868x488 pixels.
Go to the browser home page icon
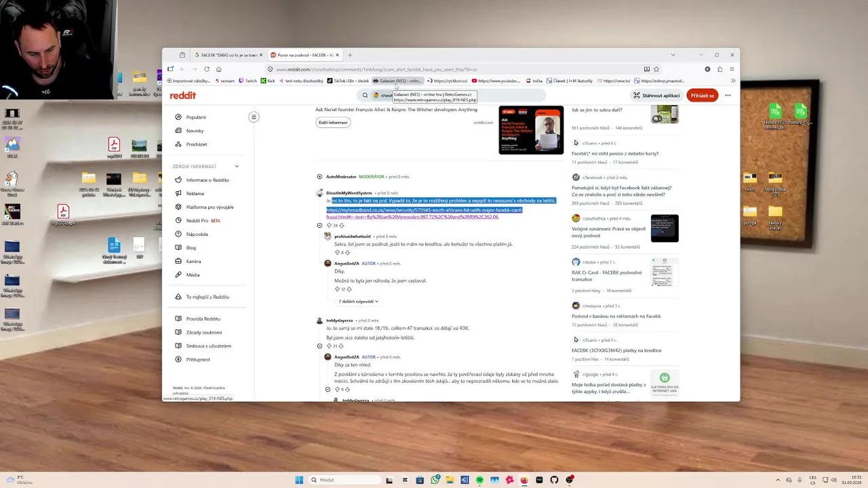218,69
